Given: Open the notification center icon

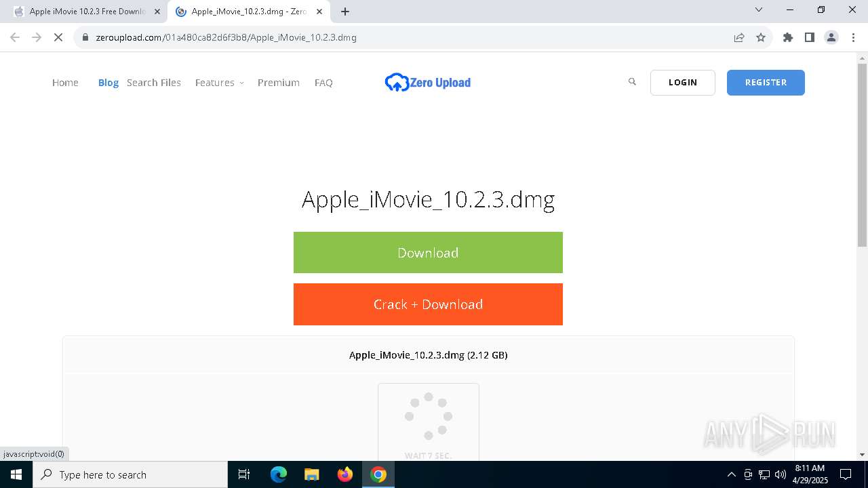Looking at the screenshot, I should [x=846, y=474].
